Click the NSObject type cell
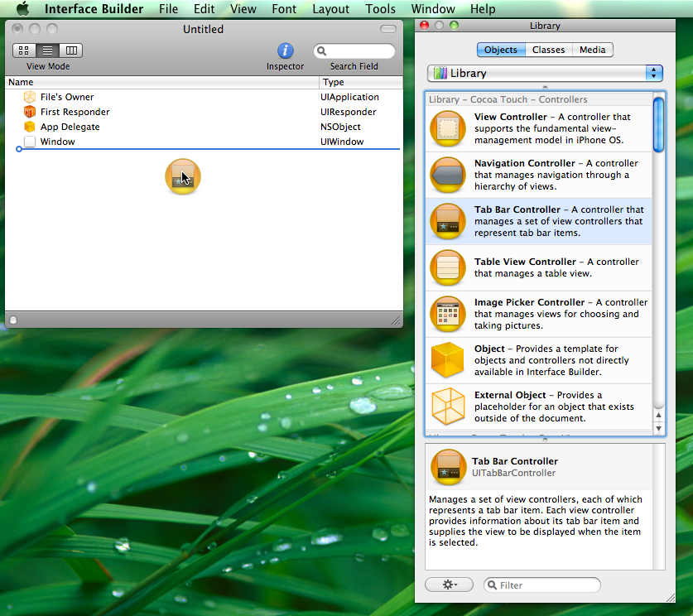 [340, 127]
